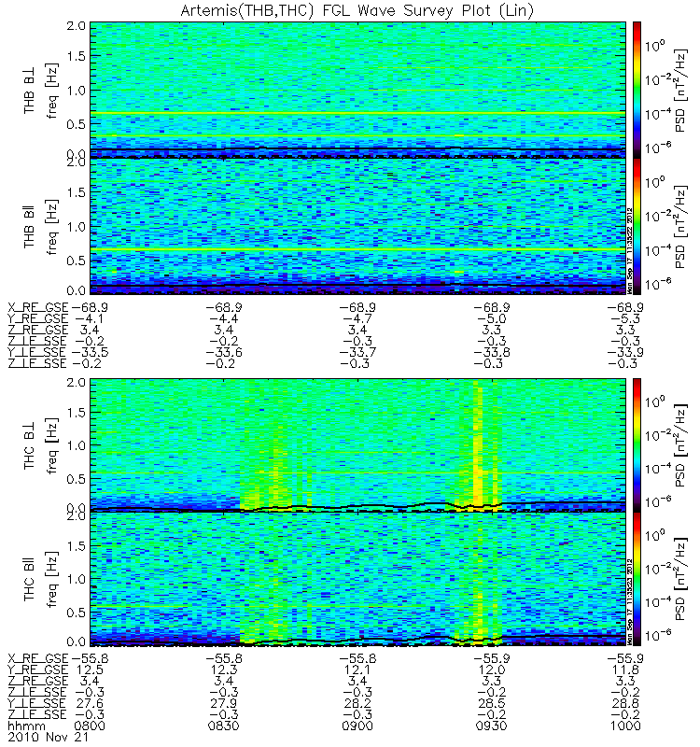Screen dimensions: 700x747
Task: Click the THC Y_LE_SSE value '27.9'
Action: point(224,703)
